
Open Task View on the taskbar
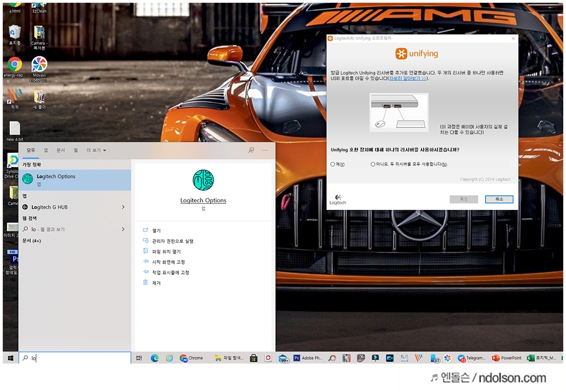[x=139, y=358]
